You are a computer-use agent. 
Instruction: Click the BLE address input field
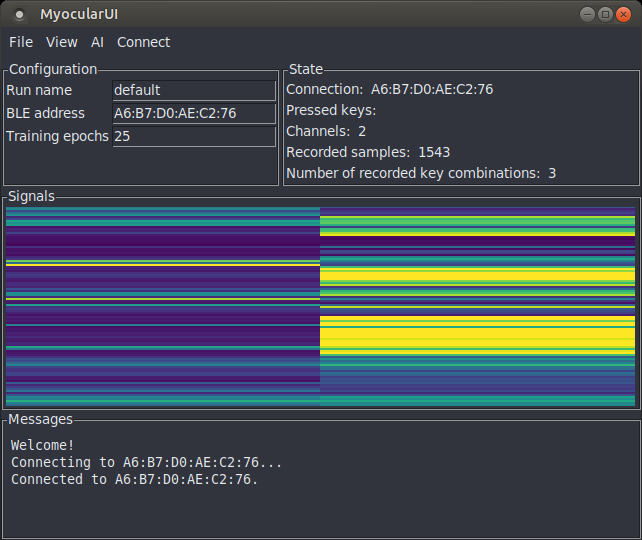tap(194, 113)
